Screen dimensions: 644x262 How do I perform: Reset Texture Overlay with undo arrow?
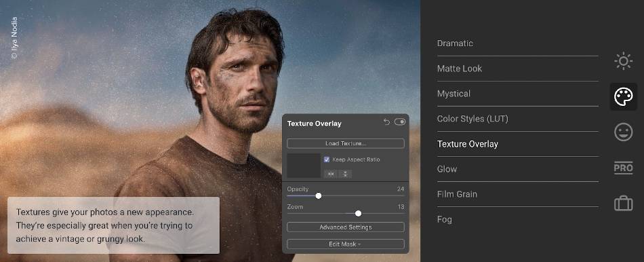coord(386,122)
